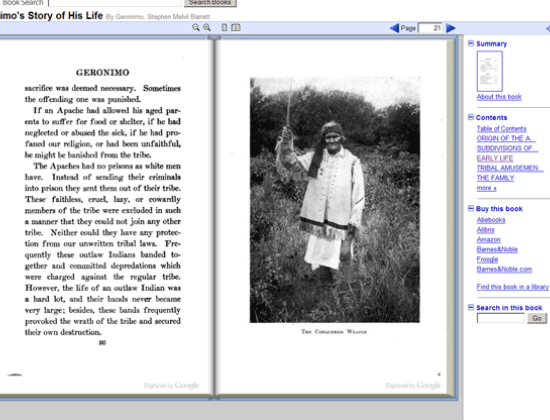Jump to EARLY LIFE chapter
The width and height of the screenshot is (550, 420).
[x=495, y=158]
